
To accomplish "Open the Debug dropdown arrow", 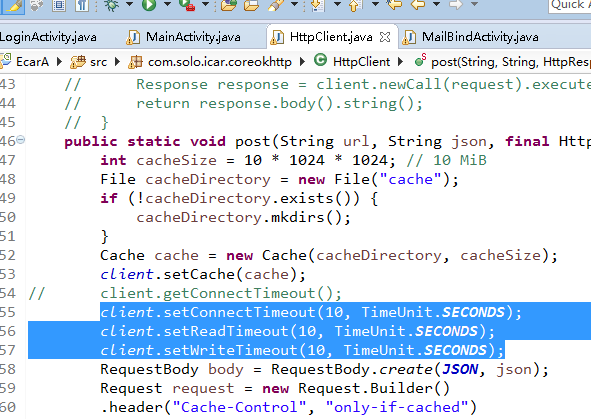I will click(x=129, y=4).
